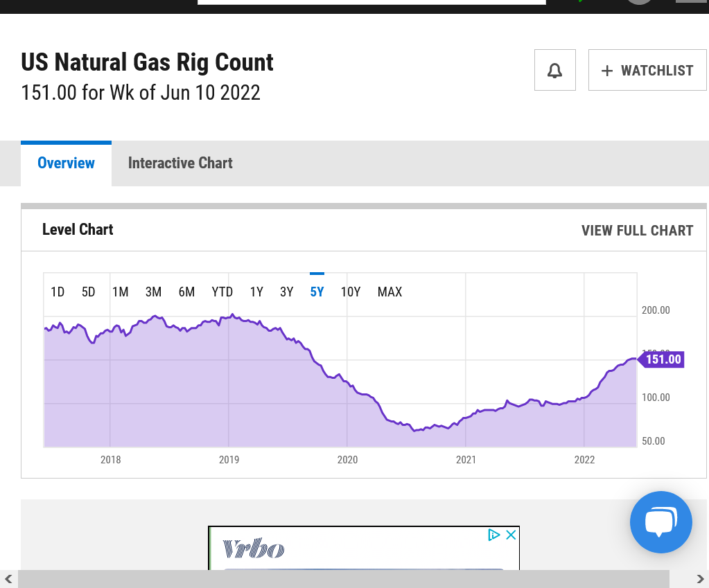Open the View Full Chart link
Screen dimensions: 709x588
coord(637,231)
